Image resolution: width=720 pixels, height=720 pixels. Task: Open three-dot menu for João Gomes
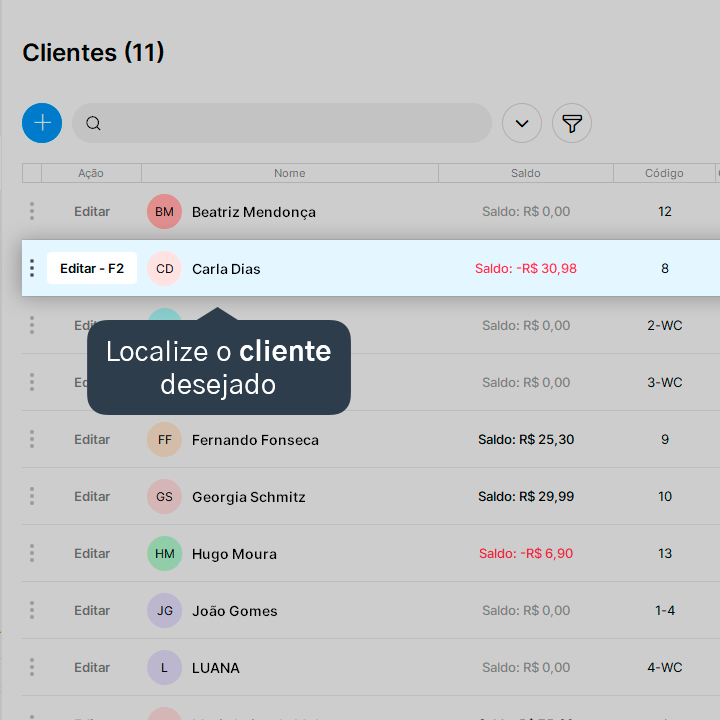(x=32, y=610)
